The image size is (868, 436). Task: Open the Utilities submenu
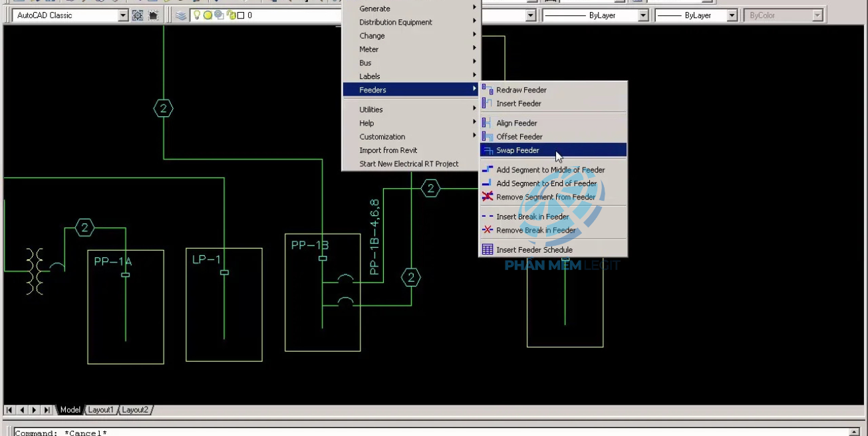click(411, 110)
